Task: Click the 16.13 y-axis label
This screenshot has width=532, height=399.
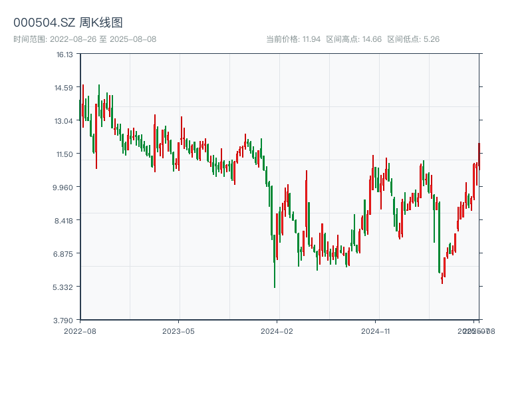Action: (x=65, y=55)
